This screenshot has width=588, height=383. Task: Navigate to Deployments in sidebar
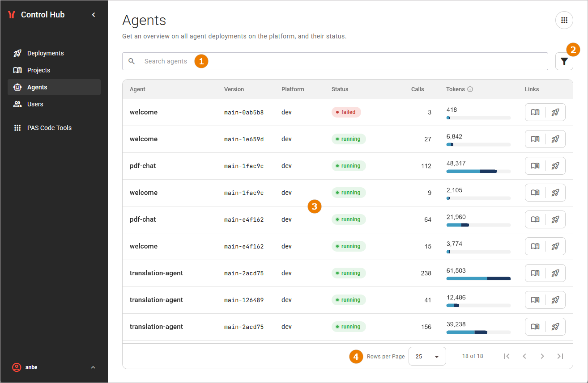click(x=54, y=53)
